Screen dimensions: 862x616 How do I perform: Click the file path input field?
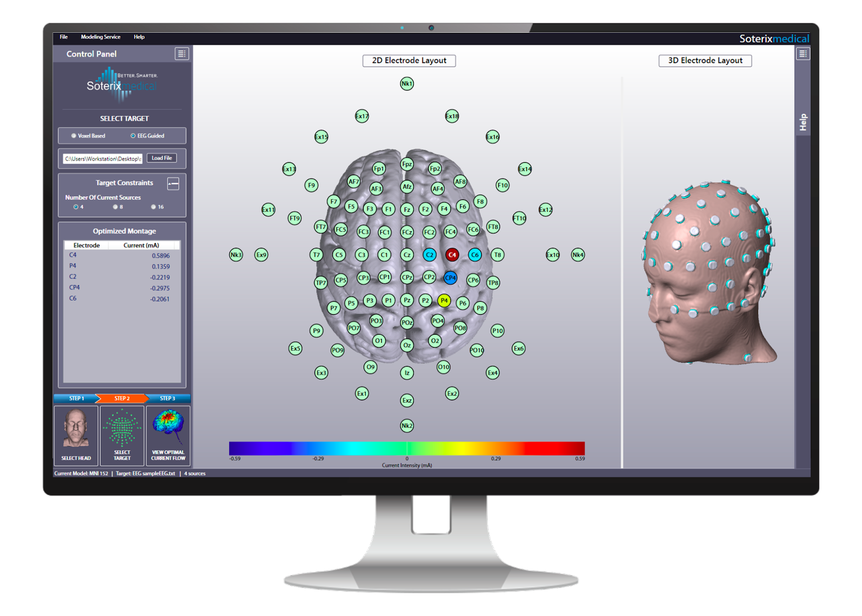click(103, 158)
